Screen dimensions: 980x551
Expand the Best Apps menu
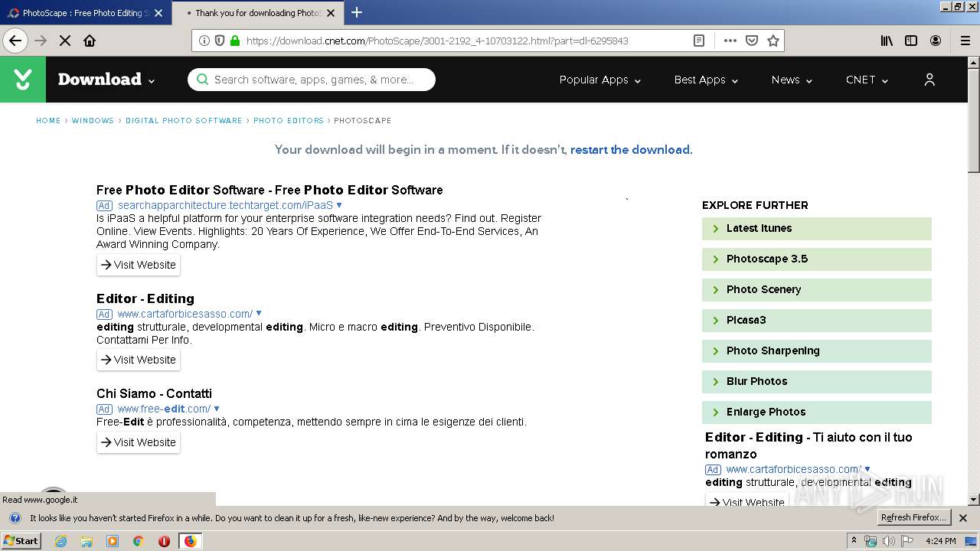(706, 80)
